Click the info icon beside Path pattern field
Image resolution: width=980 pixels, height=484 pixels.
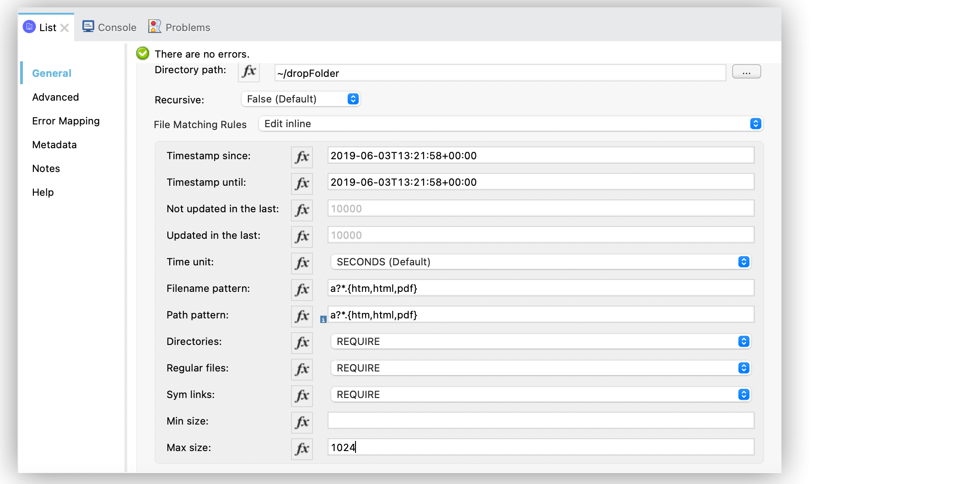323,319
